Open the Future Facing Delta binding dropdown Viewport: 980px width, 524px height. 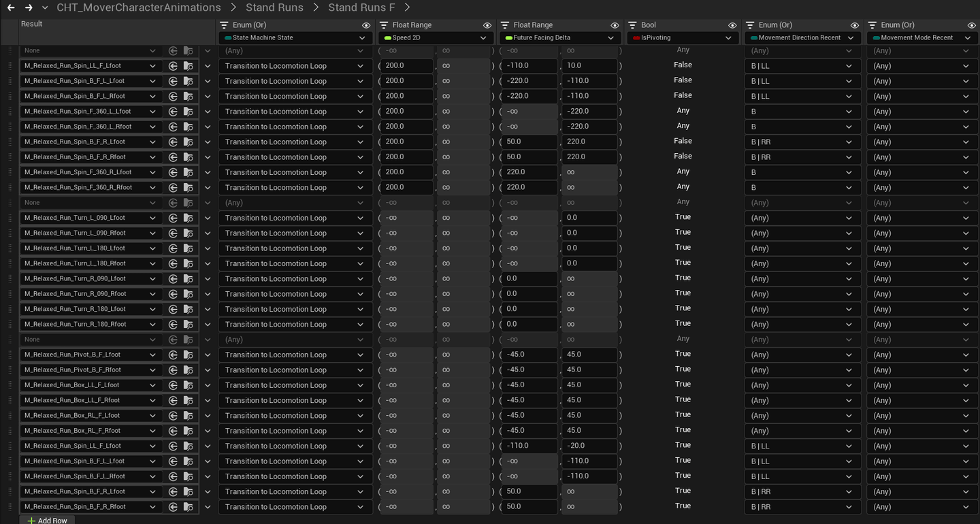pyautogui.click(x=559, y=38)
